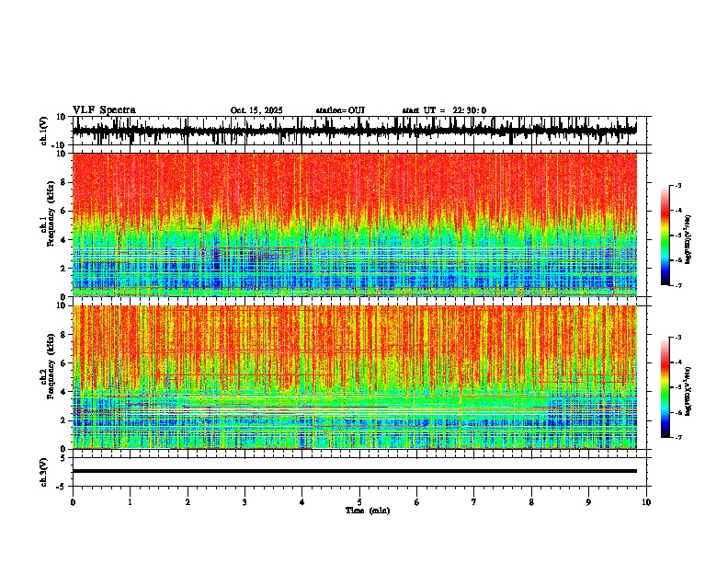Click the "6" kHz tick of ch.2 spectrogram
Viewport: 728px width, 563px height.
tap(63, 362)
